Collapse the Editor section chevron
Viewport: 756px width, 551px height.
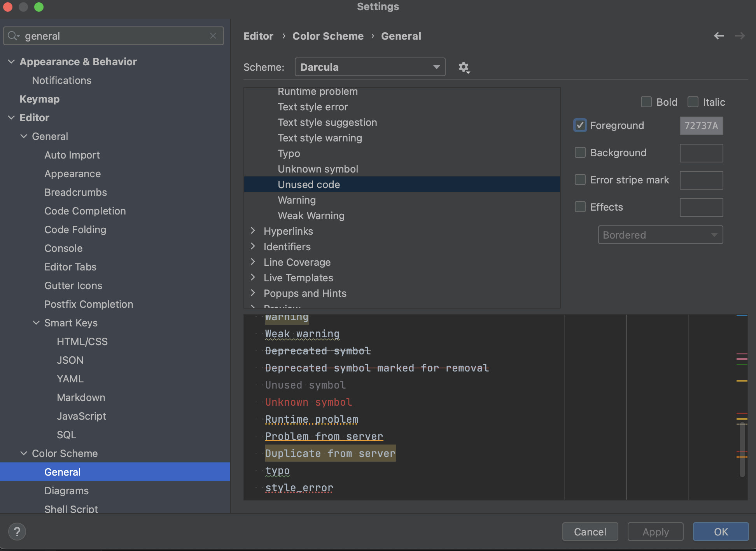click(x=11, y=117)
